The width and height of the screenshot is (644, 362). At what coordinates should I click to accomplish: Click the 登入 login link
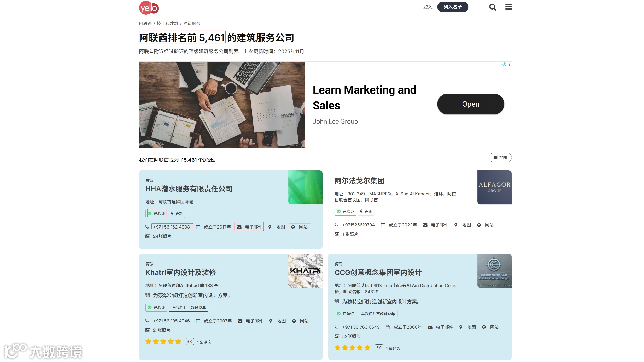tap(428, 7)
